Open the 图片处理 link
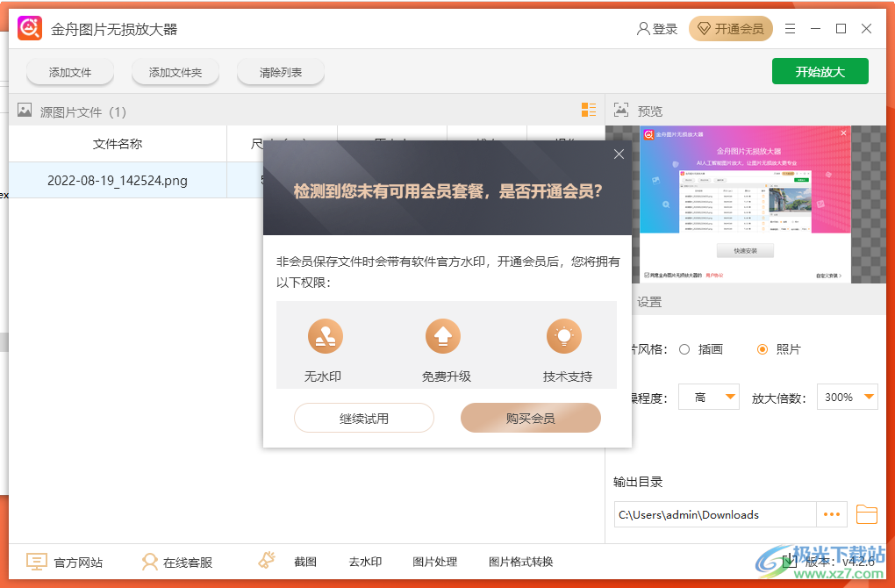 click(435, 562)
